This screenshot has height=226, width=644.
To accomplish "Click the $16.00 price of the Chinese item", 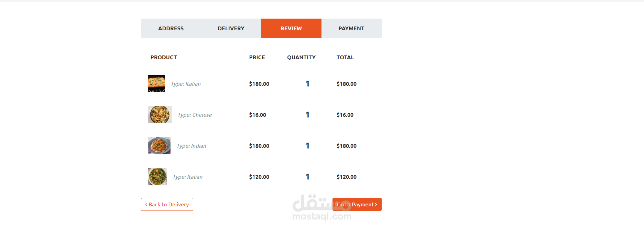I will [258, 115].
